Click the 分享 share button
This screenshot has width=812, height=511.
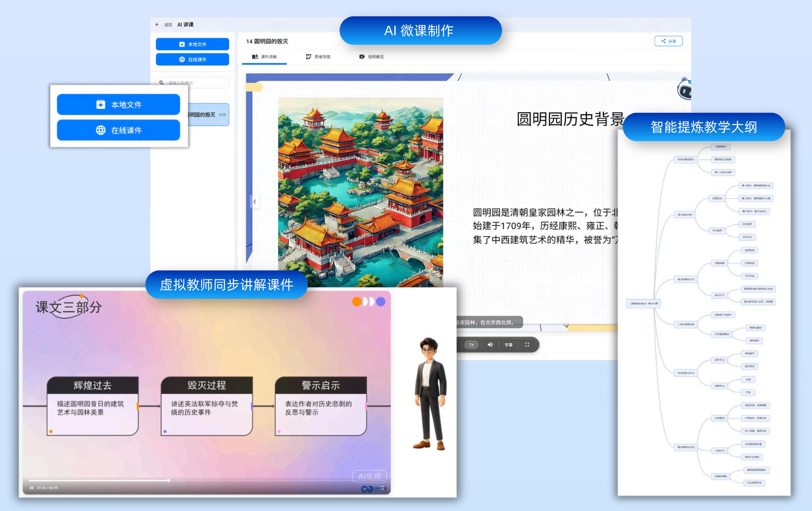[668, 41]
